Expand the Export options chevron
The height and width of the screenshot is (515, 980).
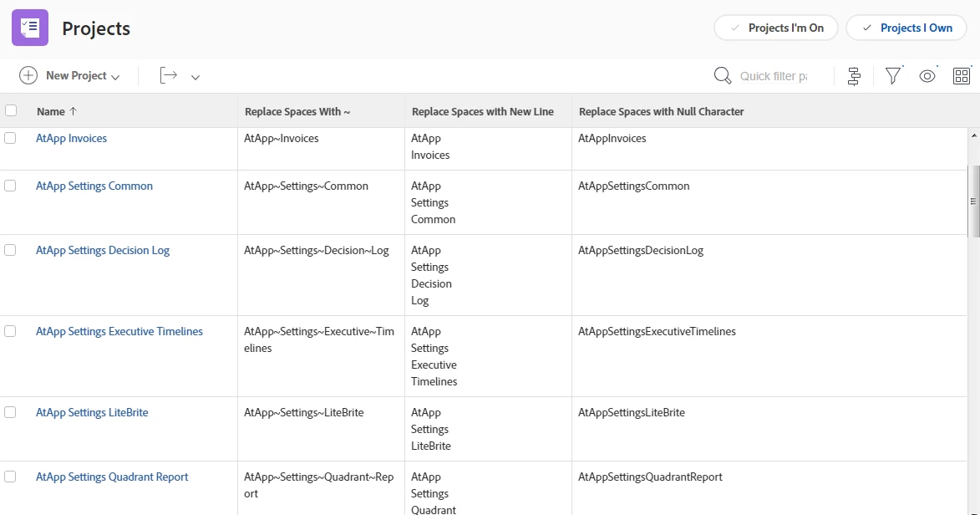point(195,77)
